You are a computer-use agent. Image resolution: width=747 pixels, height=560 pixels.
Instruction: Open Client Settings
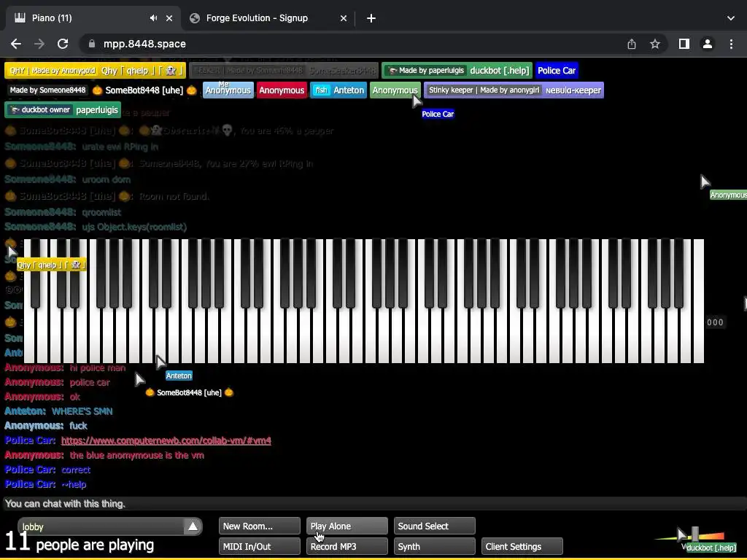pyautogui.click(x=522, y=547)
